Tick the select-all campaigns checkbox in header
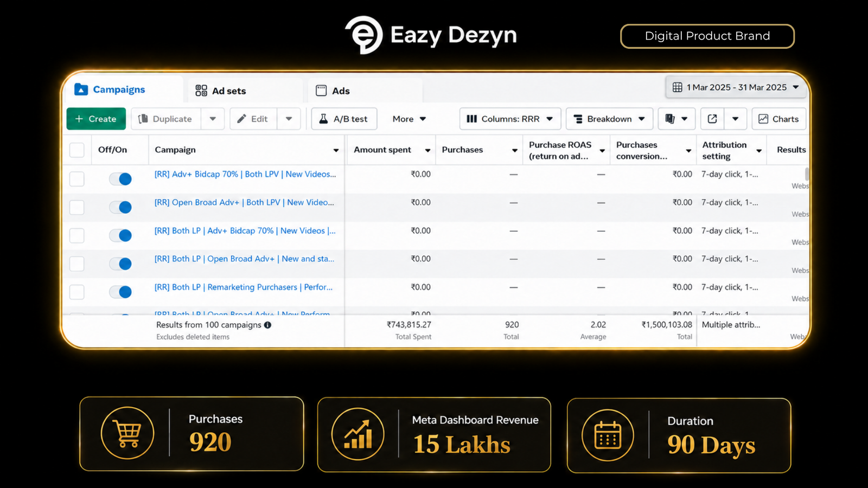 pyautogui.click(x=77, y=150)
